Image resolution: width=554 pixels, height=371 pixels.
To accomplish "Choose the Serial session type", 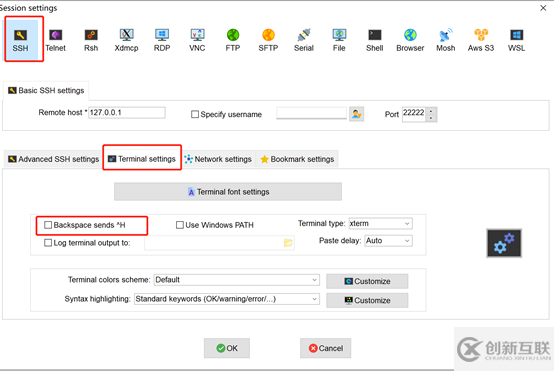I will click(x=304, y=40).
